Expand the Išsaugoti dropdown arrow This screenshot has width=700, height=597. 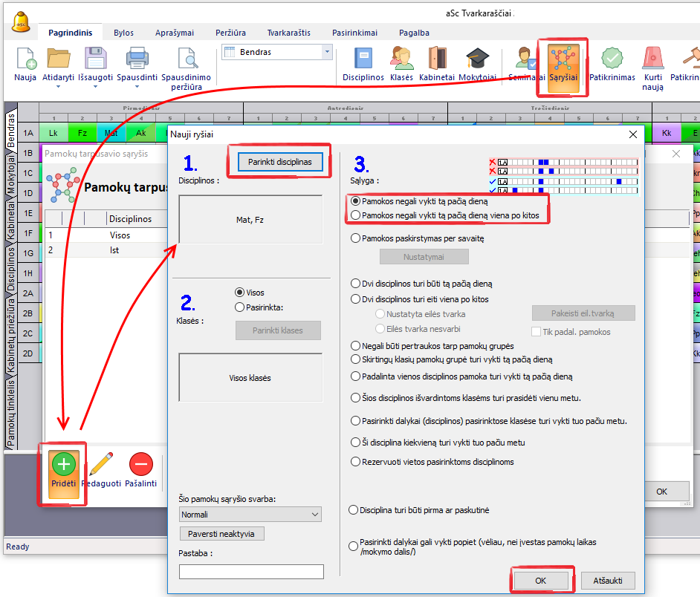pyautogui.click(x=95, y=87)
